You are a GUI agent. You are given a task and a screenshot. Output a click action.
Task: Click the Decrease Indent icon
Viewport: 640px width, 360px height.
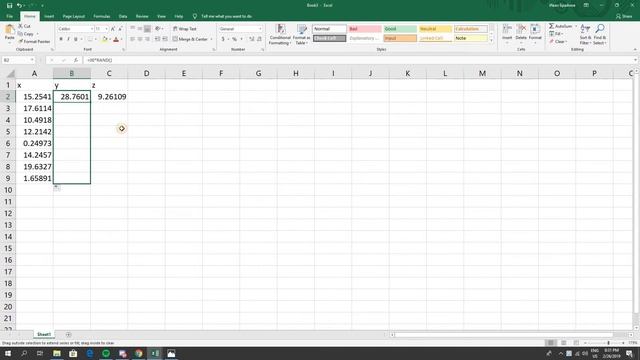(x=158, y=39)
